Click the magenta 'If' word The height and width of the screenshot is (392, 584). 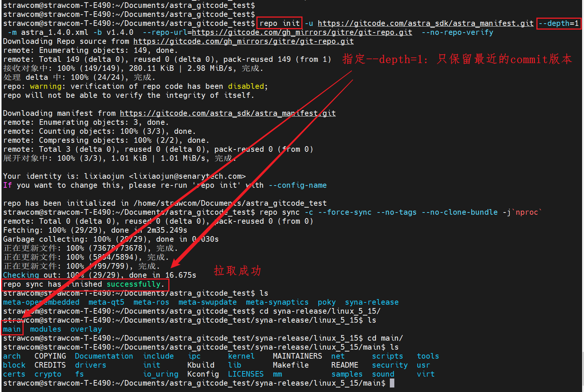tap(7, 185)
